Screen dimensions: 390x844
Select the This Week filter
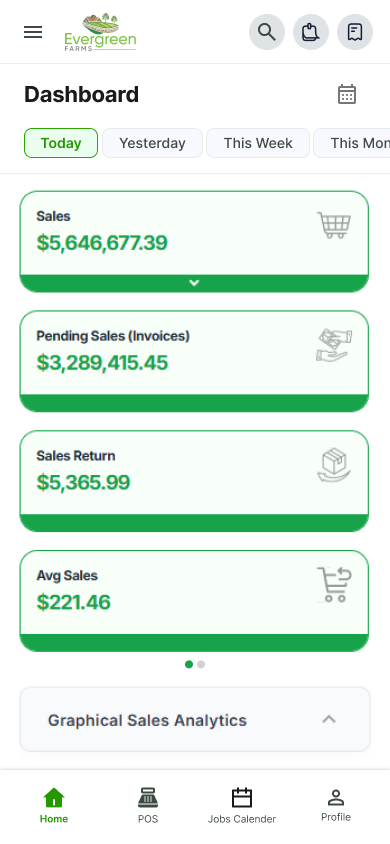pyautogui.click(x=258, y=143)
